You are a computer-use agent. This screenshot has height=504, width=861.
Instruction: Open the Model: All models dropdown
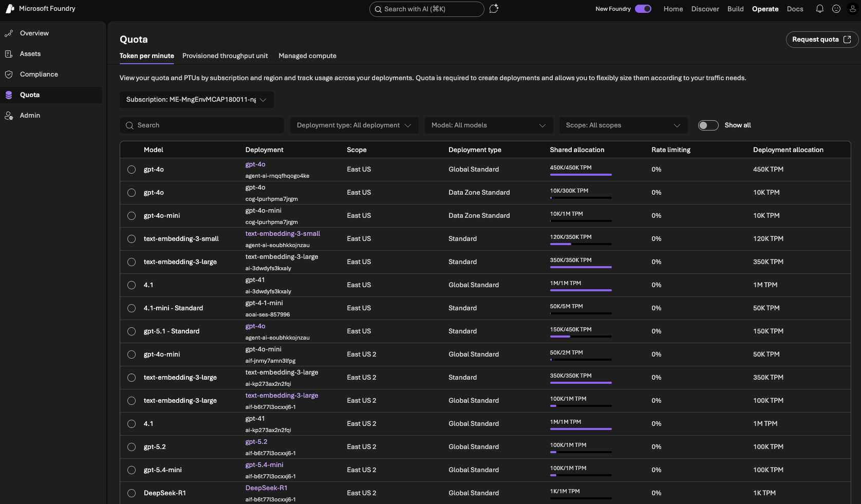tap(489, 125)
